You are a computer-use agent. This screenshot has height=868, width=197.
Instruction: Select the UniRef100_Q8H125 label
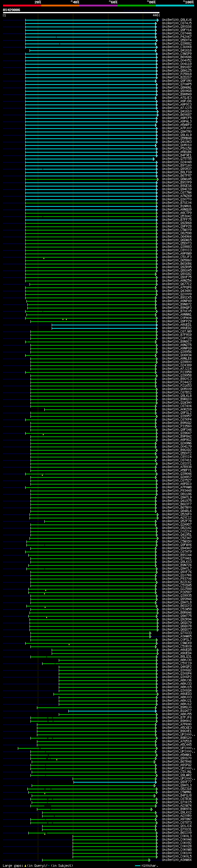177,71
